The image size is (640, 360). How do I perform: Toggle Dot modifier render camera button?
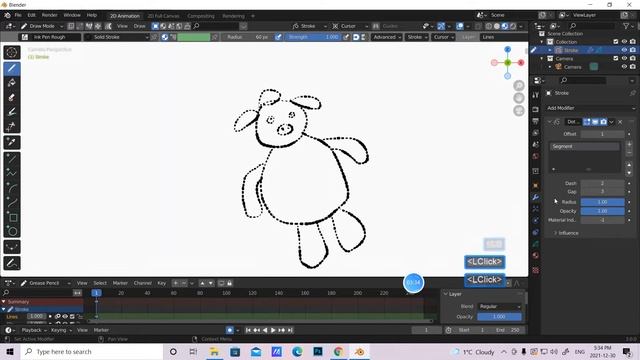pos(603,122)
